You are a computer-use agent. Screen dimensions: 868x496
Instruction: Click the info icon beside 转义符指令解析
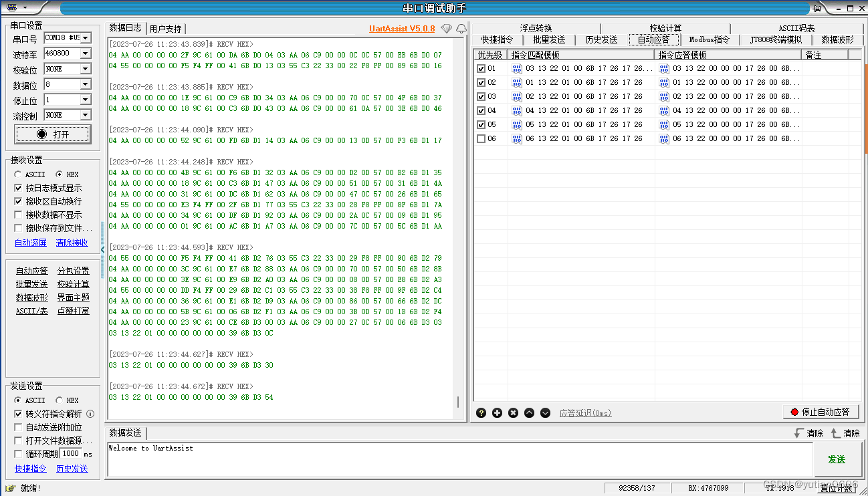coord(90,414)
